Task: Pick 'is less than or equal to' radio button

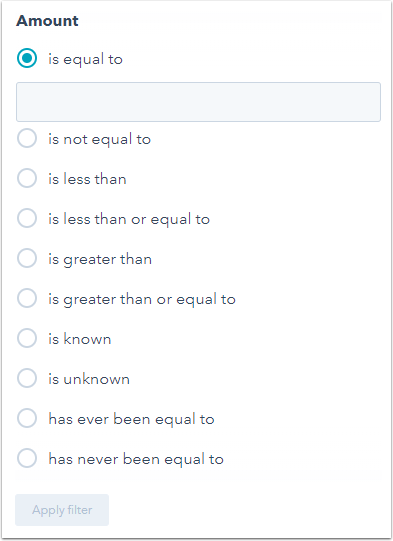Action: point(27,218)
